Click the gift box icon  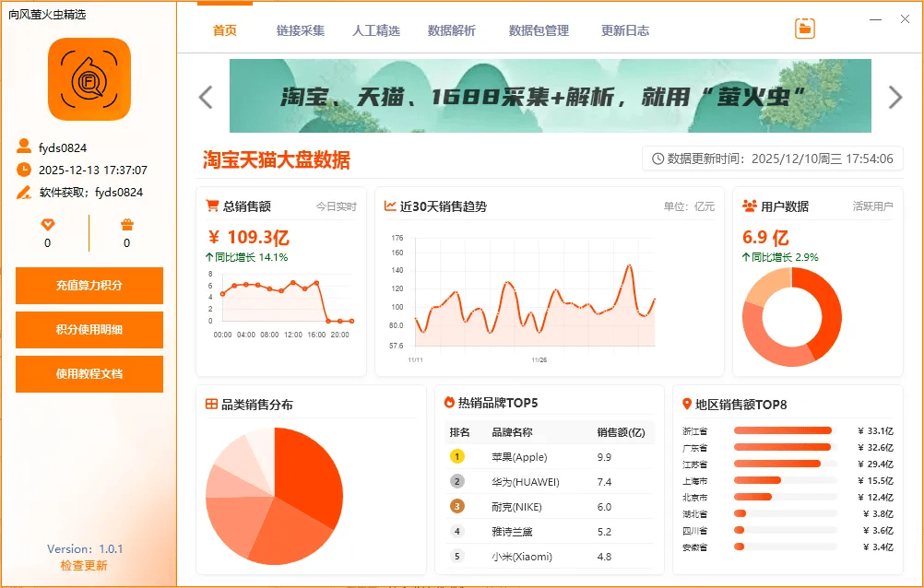(x=127, y=225)
